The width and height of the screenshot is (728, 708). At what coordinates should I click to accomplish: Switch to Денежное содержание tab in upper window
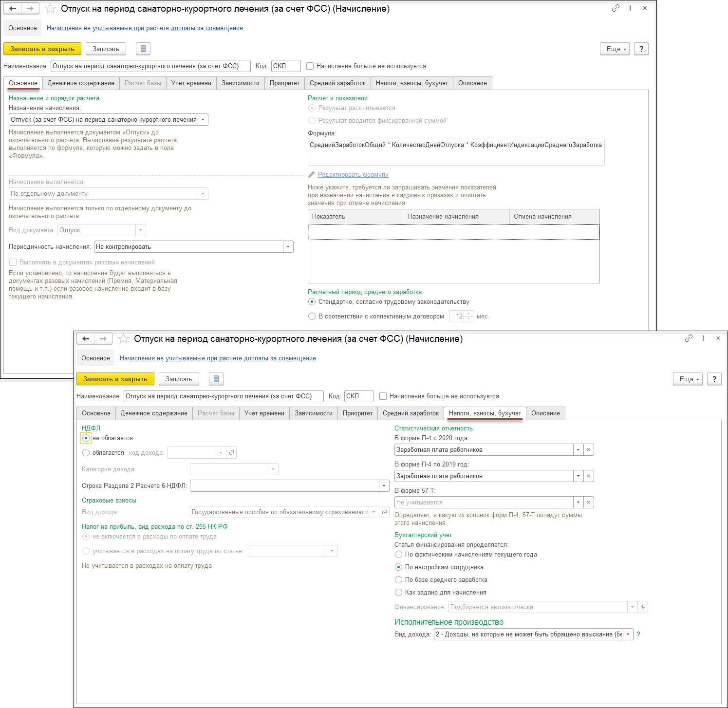click(x=81, y=83)
